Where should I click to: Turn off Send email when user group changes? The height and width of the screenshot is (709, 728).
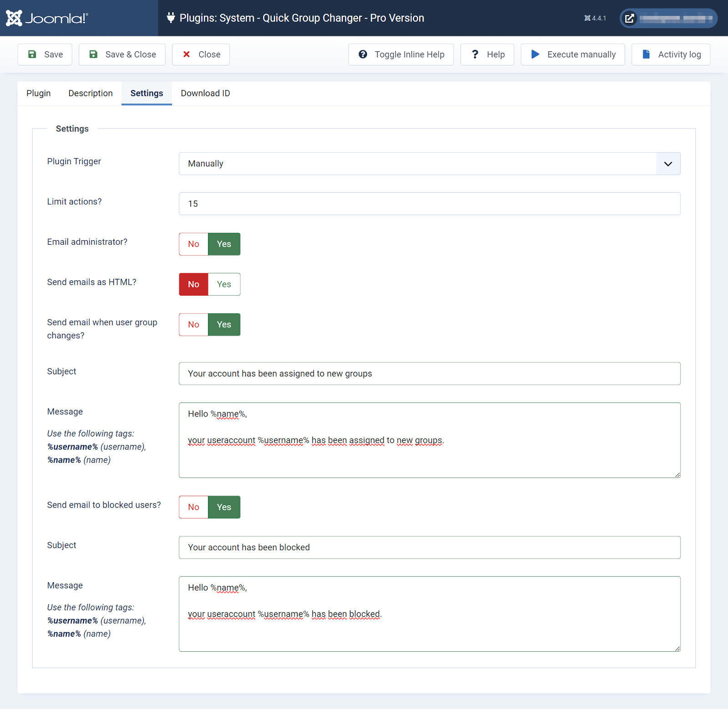pos(193,324)
